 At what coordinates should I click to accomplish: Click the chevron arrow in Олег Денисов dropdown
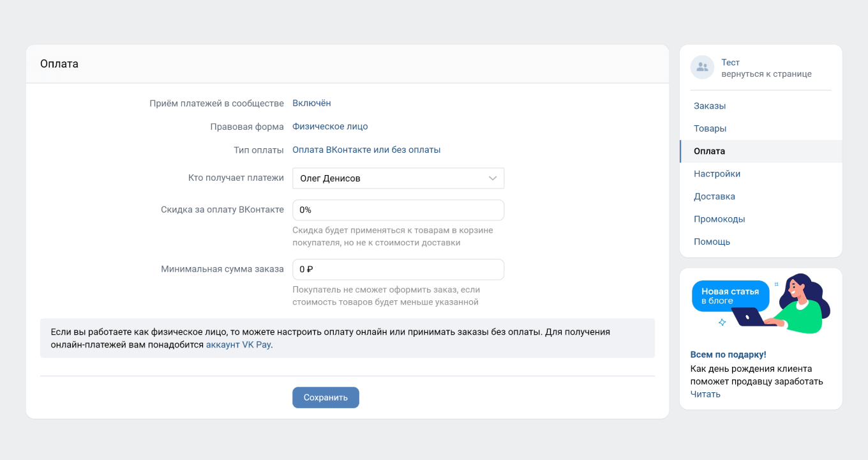tap(492, 179)
